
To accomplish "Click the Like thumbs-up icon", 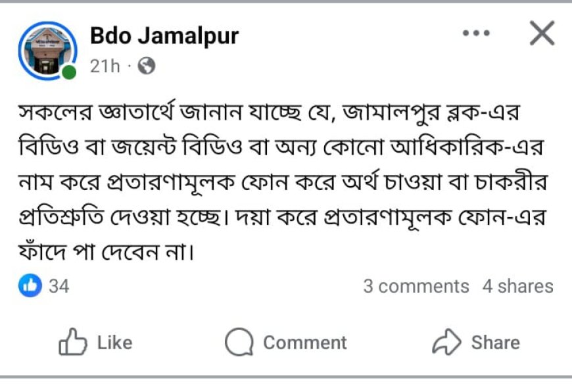I will pyautogui.click(x=72, y=341).
